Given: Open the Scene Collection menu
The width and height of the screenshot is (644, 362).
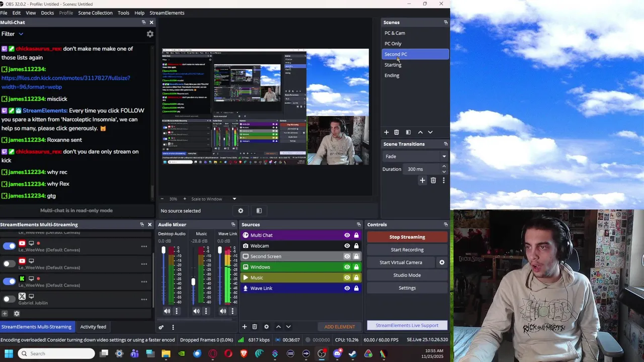Looking at the screenshot, I should pos(95,13).
